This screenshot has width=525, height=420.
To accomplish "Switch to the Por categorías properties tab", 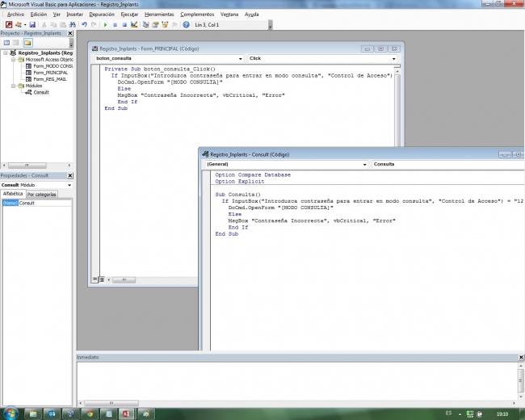I will coord(42,195).
